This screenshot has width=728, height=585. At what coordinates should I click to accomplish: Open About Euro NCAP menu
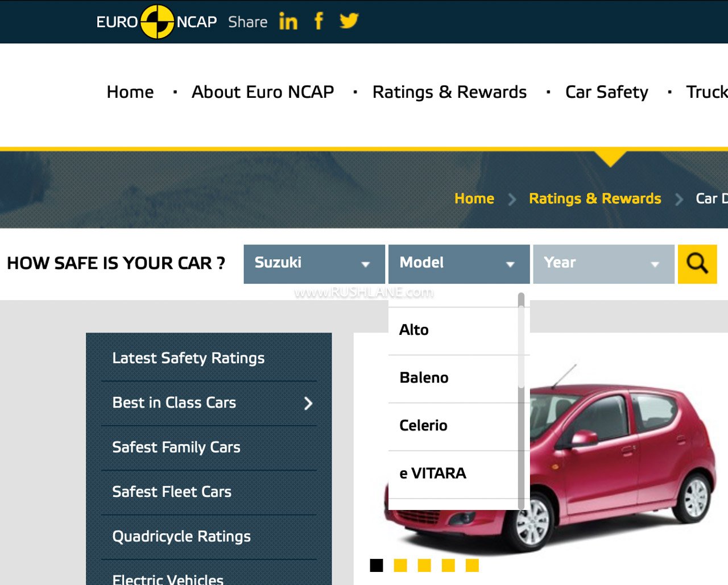(x=263, y=92)
